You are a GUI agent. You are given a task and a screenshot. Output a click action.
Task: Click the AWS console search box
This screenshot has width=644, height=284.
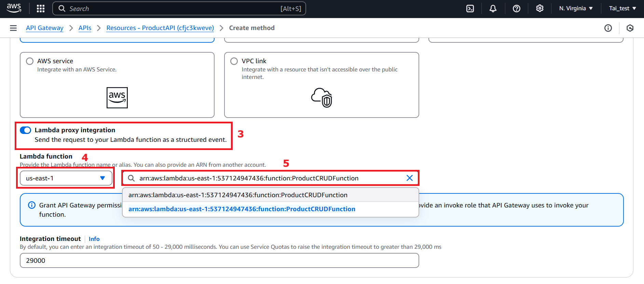coord(179,9)
